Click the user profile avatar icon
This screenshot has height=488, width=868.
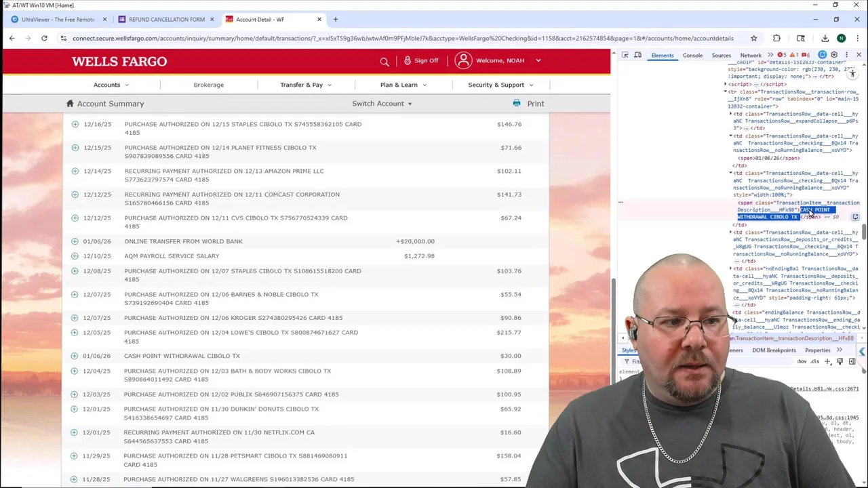point(463,60)
